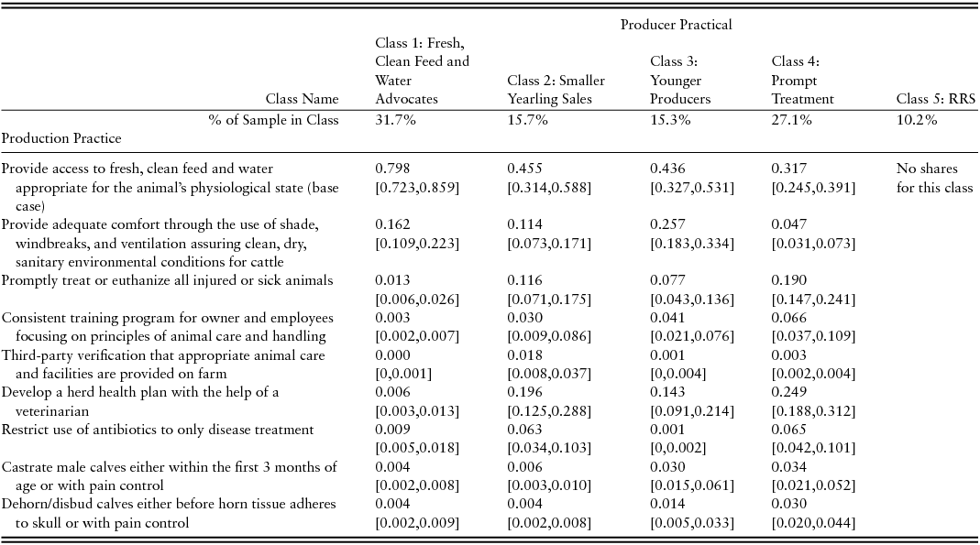Select the % of Sample in Class label

pos(272,120)
